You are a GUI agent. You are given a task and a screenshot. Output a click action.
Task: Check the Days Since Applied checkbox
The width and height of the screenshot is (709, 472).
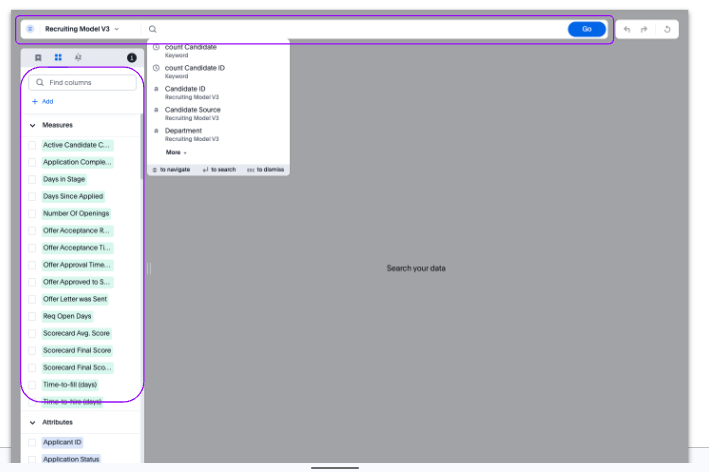point(32,197)
